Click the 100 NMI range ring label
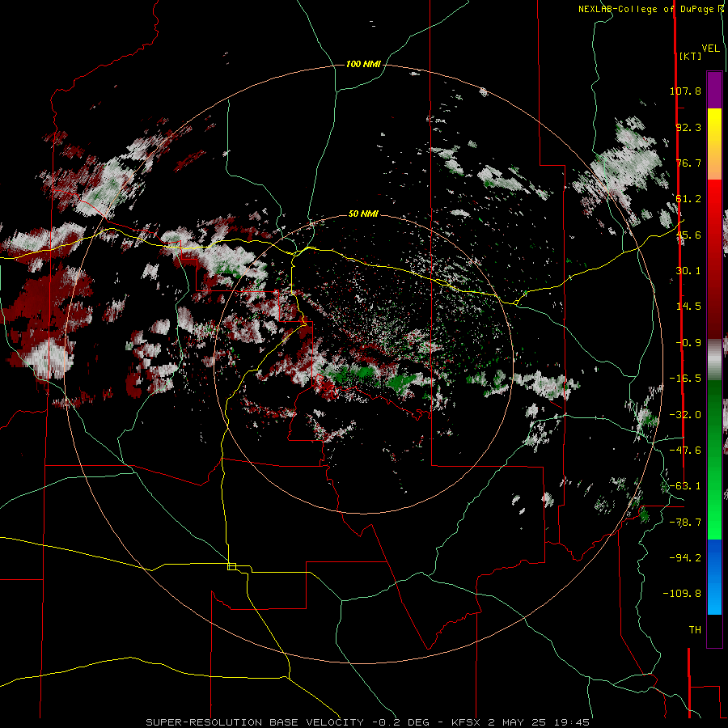Image resolution: width=728 pixels, height=728 pixels. coord(363,64)
